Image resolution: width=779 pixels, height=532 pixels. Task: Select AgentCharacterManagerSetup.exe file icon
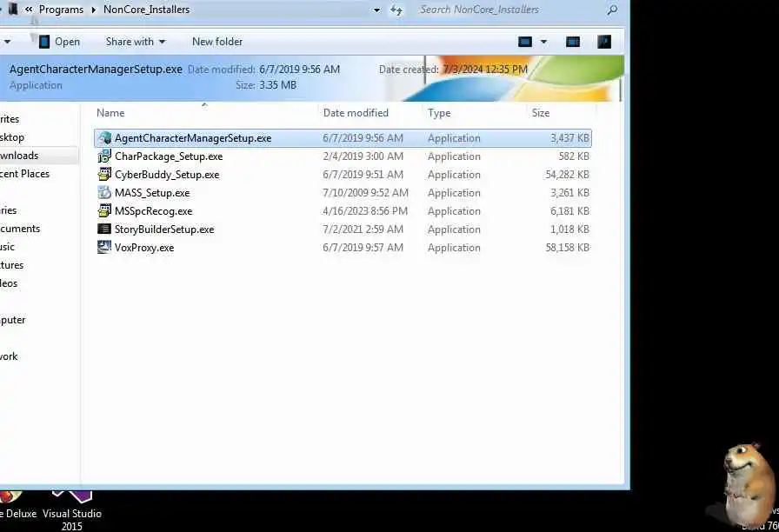pos(104,138)
